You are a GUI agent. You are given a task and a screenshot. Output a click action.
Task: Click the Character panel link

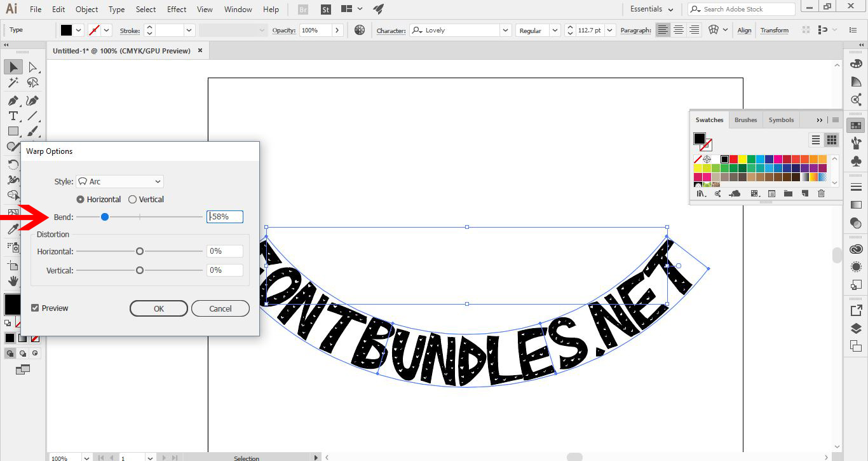tap(391, 31)
